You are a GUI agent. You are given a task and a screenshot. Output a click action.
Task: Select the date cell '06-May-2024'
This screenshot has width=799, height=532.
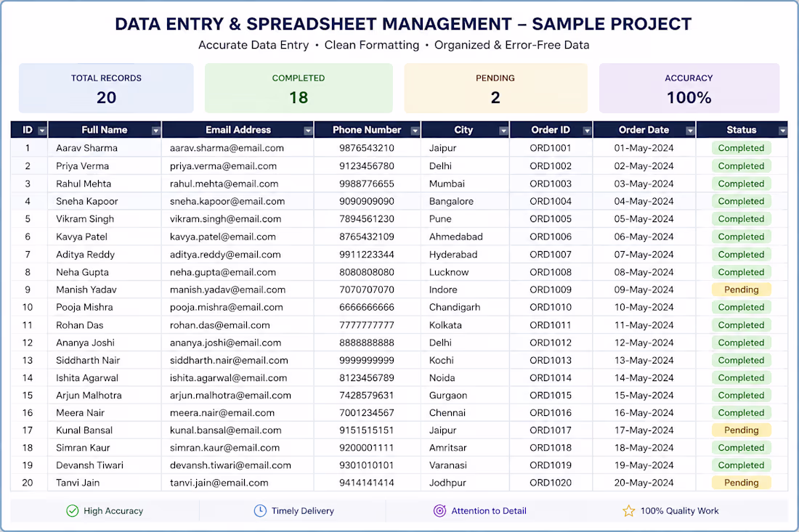tap(644, 237)
